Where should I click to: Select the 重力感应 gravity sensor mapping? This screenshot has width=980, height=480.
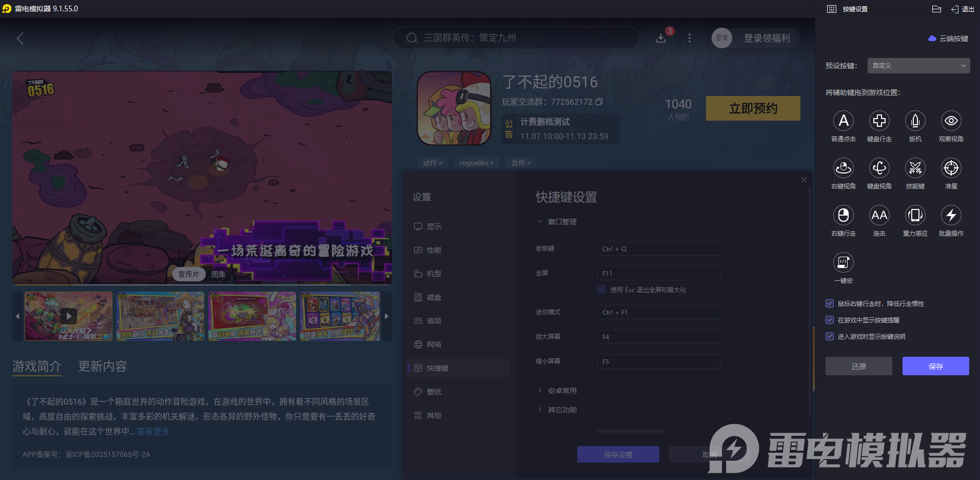(x=915, y=216)
